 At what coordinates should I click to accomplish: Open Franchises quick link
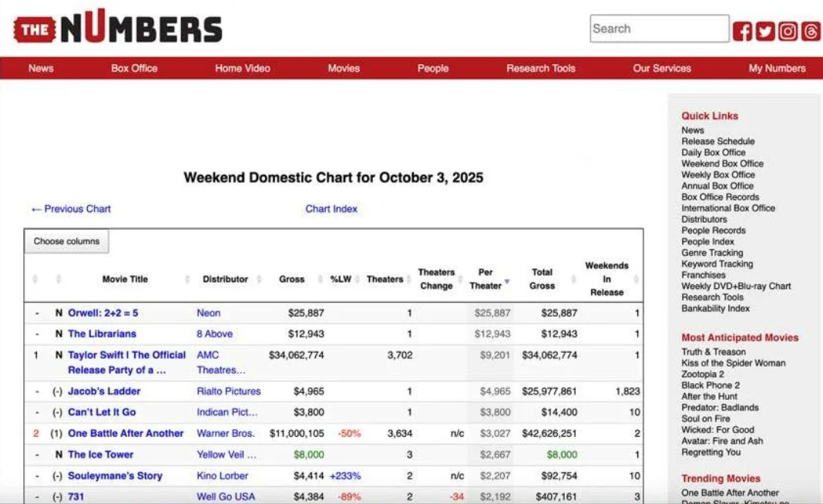tap(704, 274)
